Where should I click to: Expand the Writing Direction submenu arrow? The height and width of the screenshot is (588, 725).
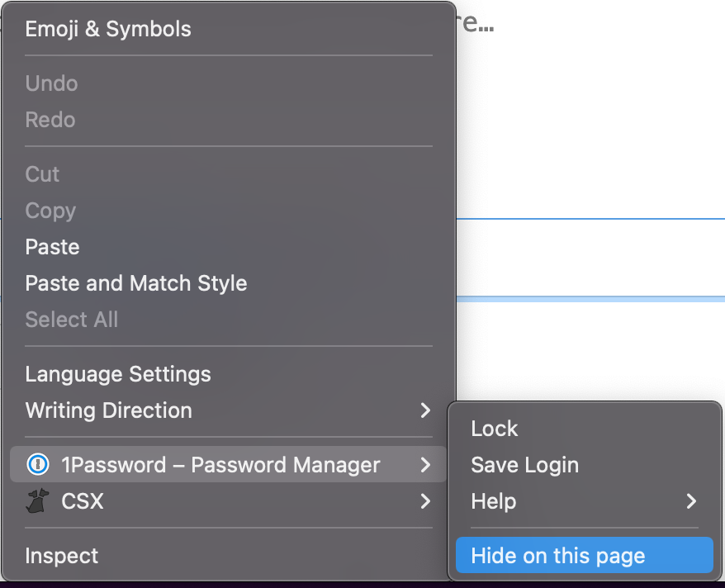tap(425, 410)
